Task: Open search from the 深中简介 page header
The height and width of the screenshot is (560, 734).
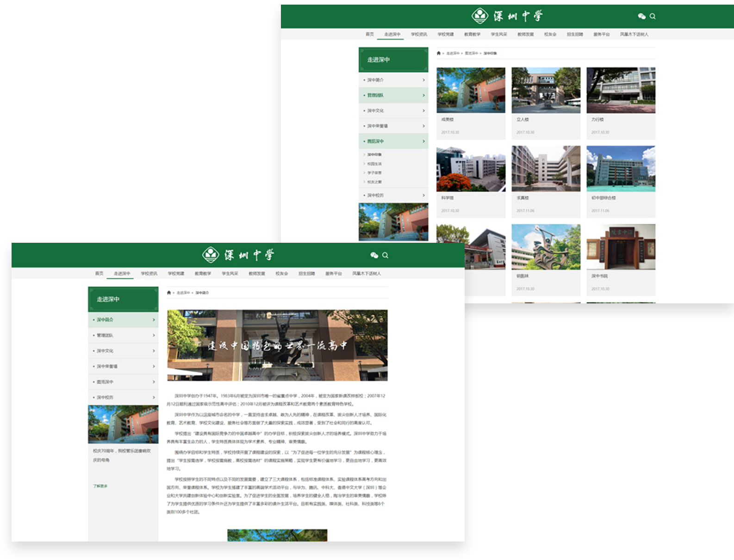Action: 385,255
